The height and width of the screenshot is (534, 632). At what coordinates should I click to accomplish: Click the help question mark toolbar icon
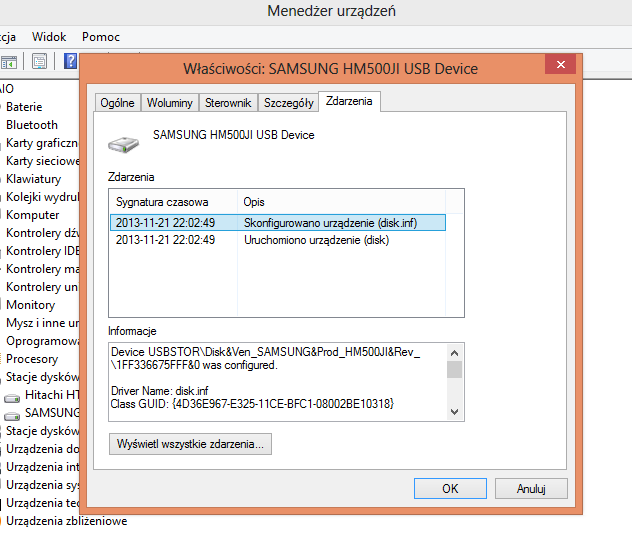coord(71,61)
